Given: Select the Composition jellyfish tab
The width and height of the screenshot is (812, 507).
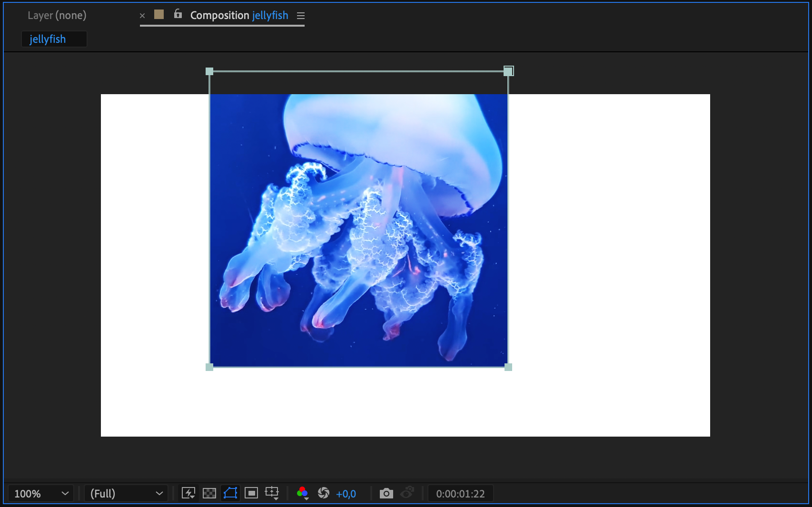Looking at the screenshot, I should coord(239,15).
